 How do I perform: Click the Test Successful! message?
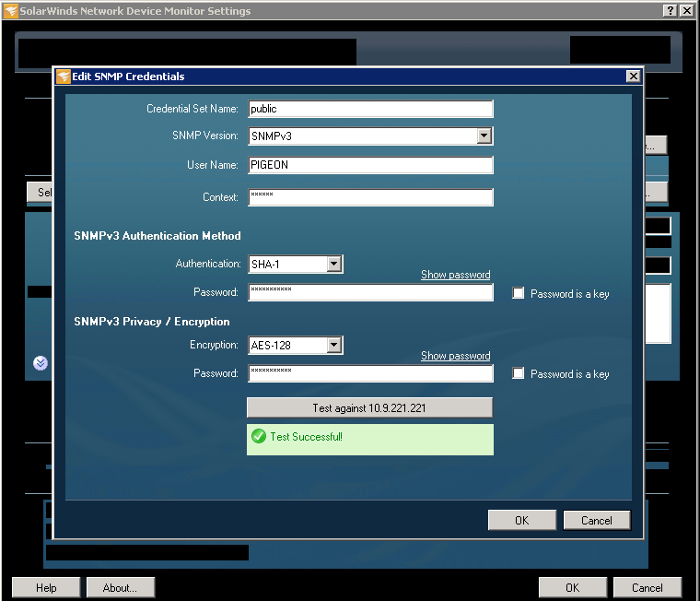point(306,437)
